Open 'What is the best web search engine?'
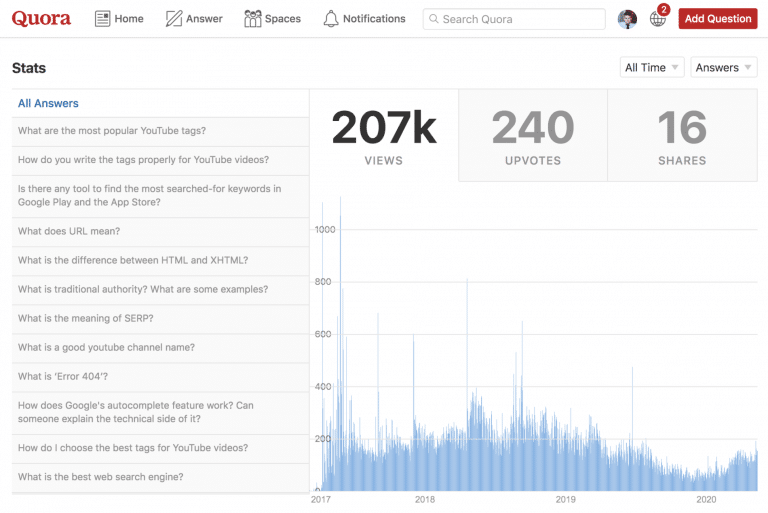The height and width of the screenshot is (513, 768). click(x=160, y=477)
